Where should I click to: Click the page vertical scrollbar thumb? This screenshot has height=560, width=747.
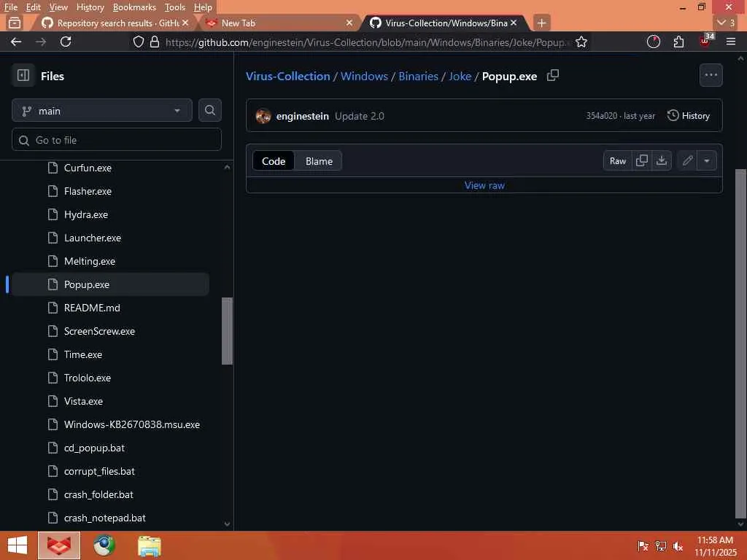741,344
